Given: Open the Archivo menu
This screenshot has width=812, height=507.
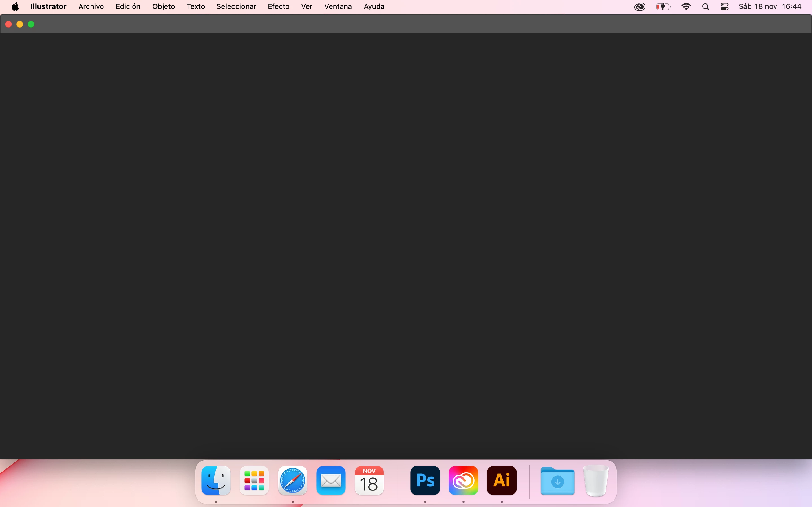Looking at the screenshot, I should click(91, 7).
